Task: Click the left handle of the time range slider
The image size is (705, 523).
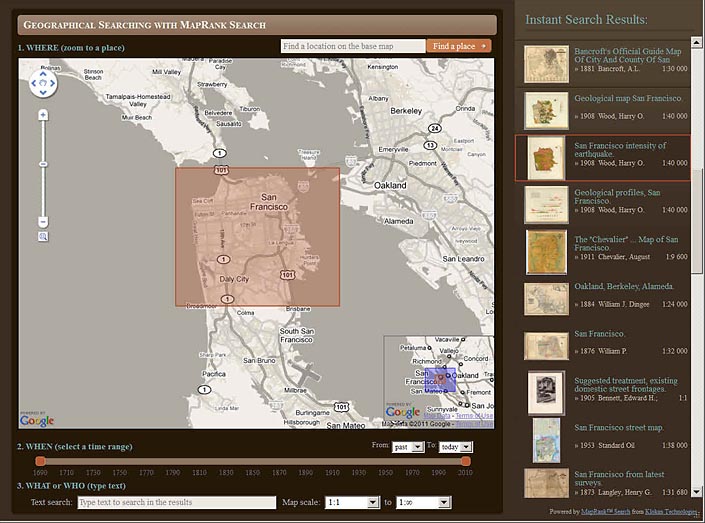Action: tap(40, 461)
